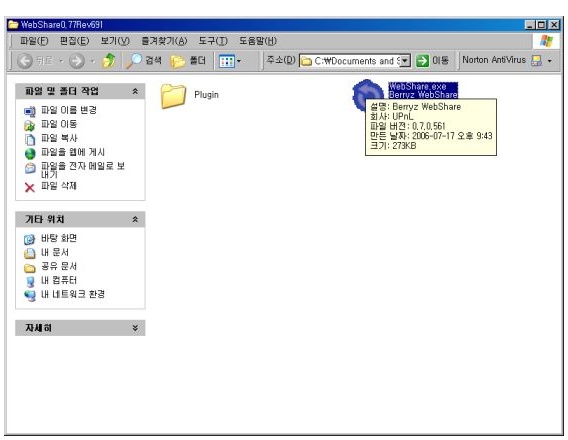This screenshot has height=440, width=568.
Task: Open the 편집(E) menu
Action: click(74, 41)
